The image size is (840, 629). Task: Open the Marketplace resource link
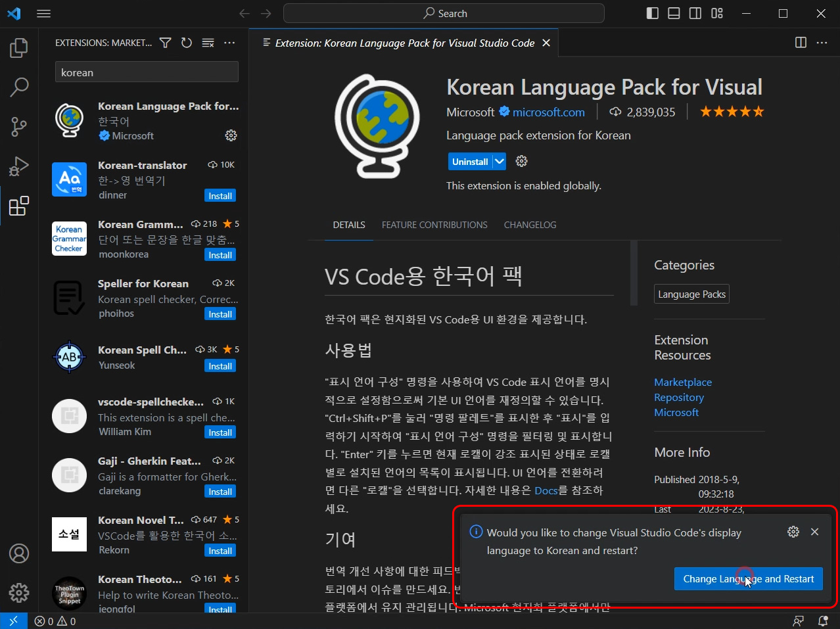(683, 382)
